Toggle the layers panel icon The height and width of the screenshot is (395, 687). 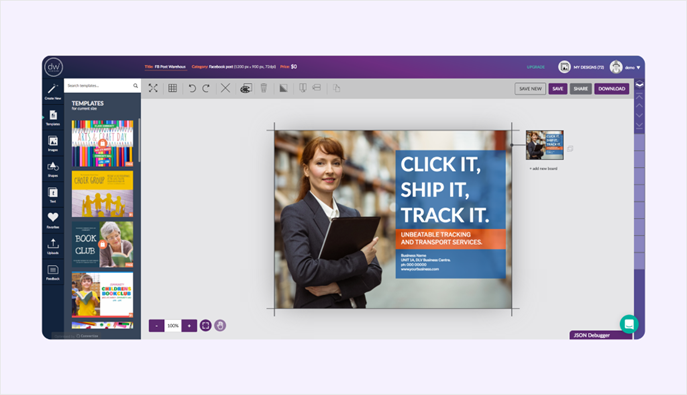639,84
